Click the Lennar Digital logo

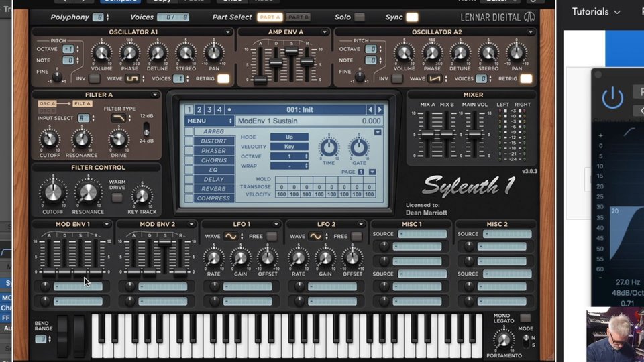click(x=497, y=17)
